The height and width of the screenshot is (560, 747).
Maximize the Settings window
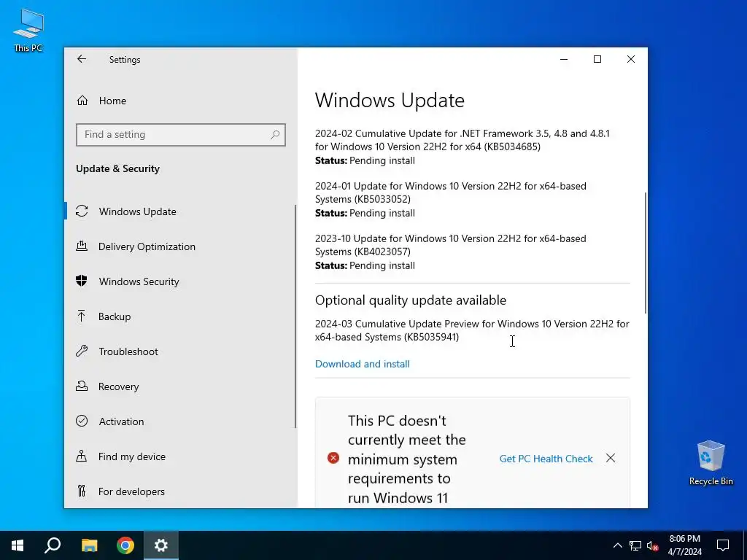point(597,59)
